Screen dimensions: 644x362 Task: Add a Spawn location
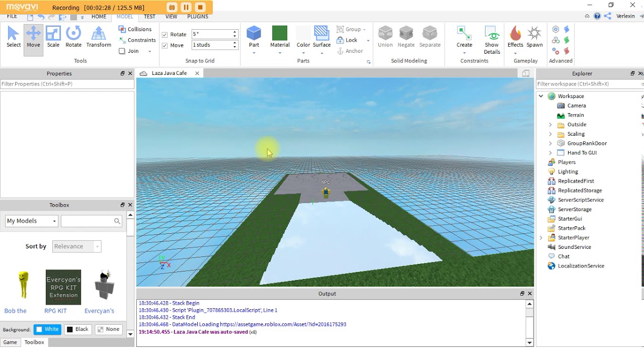534,37
